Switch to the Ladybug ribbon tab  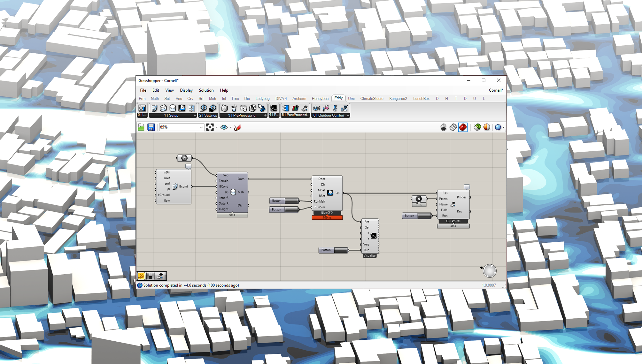pyautogui.click(x=263, y=98)
